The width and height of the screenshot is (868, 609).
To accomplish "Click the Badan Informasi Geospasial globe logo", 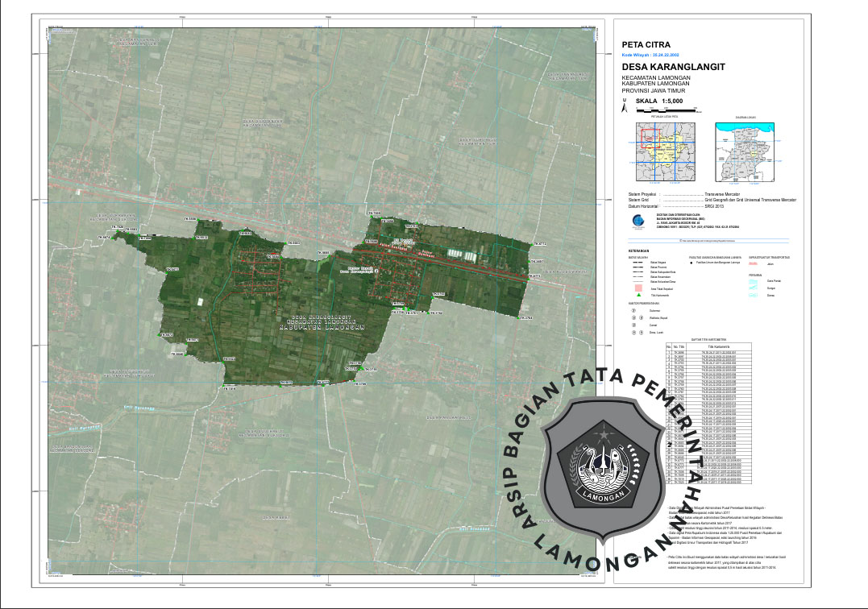I will click(637, 222).
